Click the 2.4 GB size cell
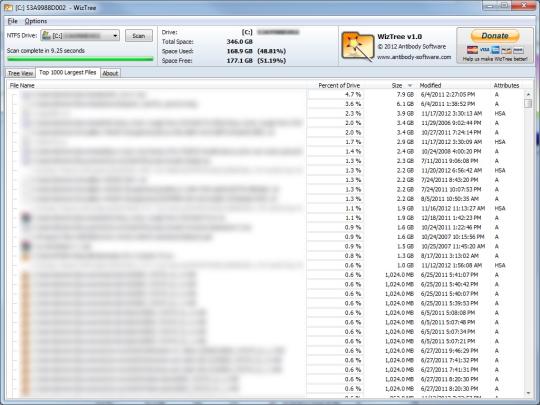 click(405, 152)
